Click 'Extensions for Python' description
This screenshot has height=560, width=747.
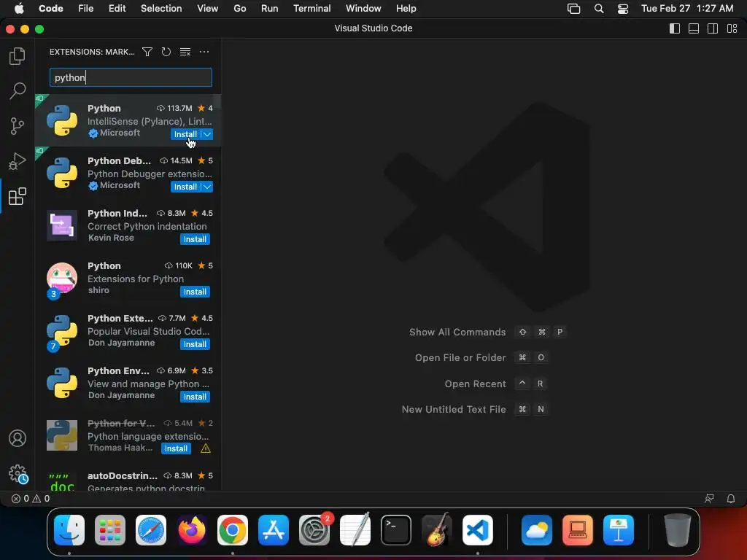click(x=135, y=279)
